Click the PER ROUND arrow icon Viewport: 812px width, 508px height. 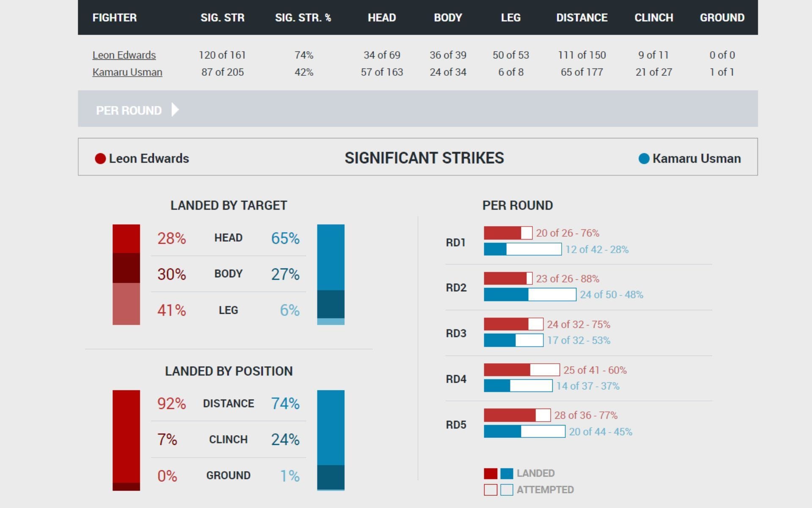pyautogui.click(x=175, y=110)
